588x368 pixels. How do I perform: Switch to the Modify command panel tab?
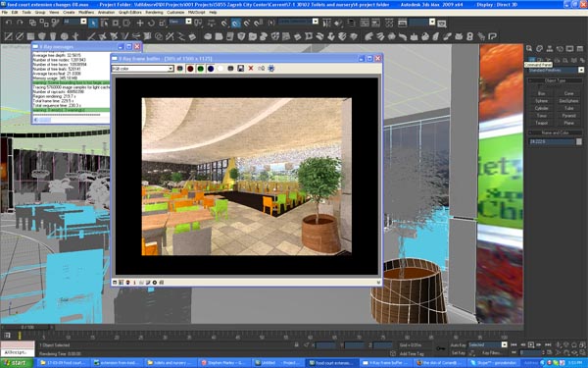540,49
